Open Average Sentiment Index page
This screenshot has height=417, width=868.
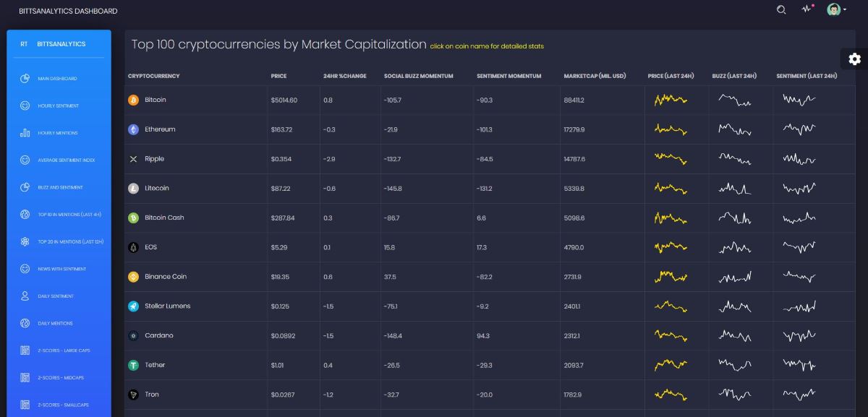(67, 160)
